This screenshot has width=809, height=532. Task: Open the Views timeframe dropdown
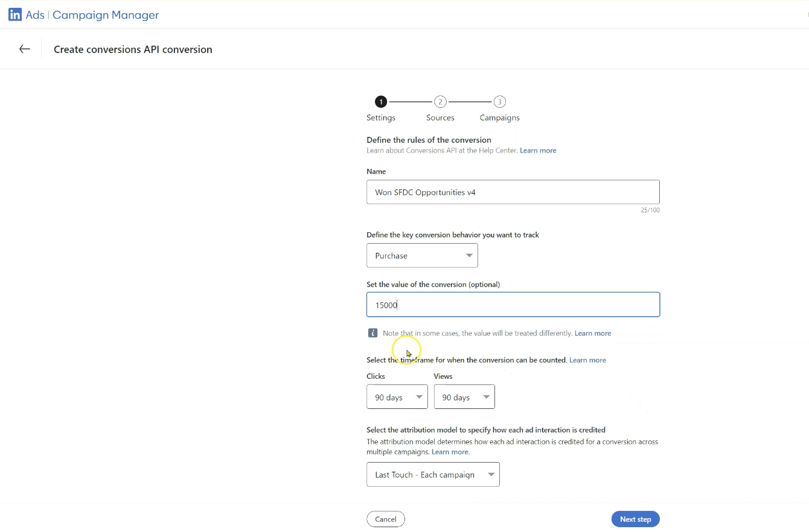[464, 396]
